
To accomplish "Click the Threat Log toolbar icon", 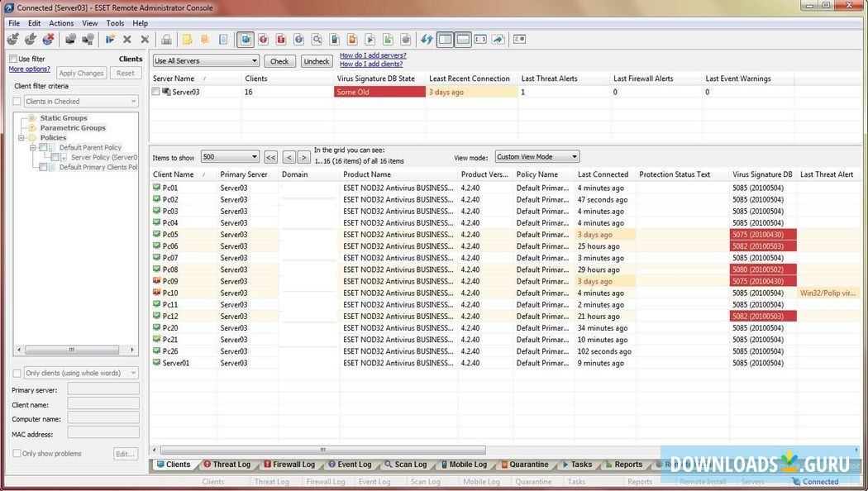I will 263,39.
